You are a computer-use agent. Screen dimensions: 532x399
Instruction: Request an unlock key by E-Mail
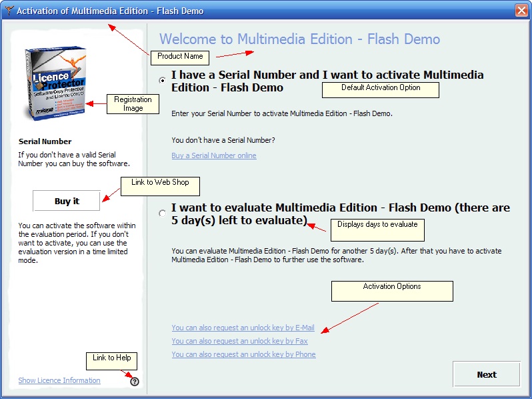pos(243,328)
